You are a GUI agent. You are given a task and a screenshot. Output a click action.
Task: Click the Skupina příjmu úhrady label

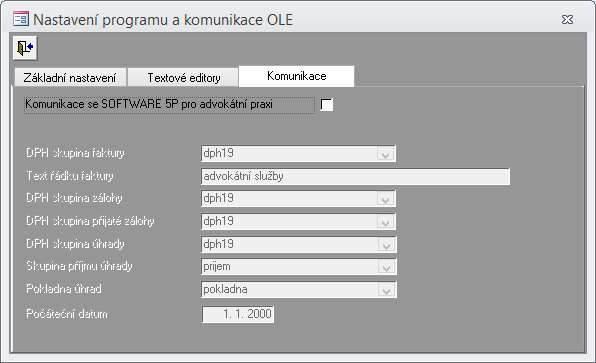click(79, 266)
